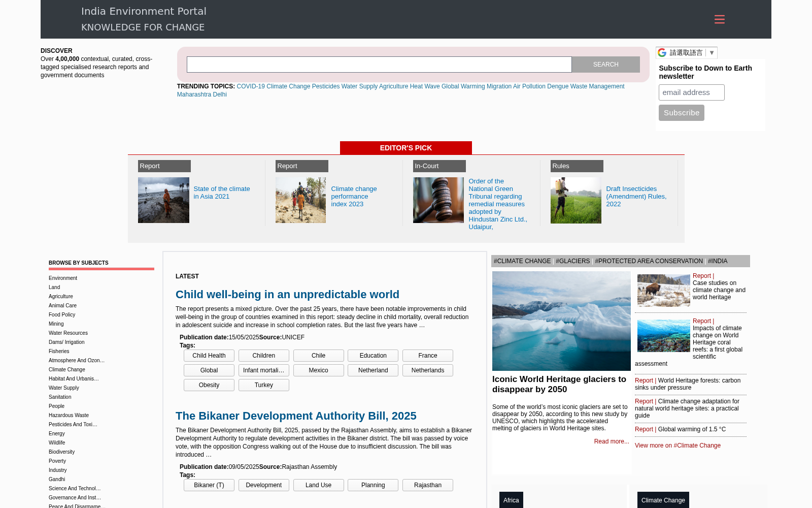Image resolution: width=812 pixels, height=508 pixels.
Task: Click the bison in snow thumbnail
Action: pyautogui.click(x=664, y=291)
